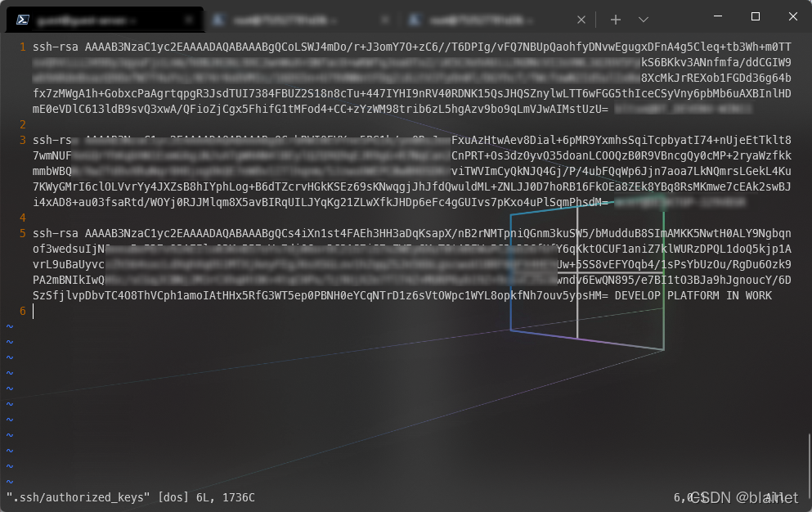Click 'ssh-rsa' at start of line 5
Screen dimensions: 812x512
[x=56, y=233]
